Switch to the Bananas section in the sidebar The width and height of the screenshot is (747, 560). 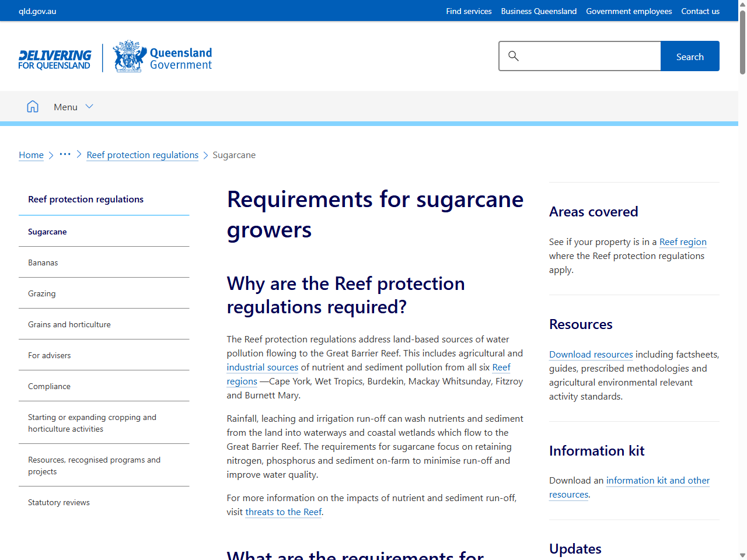coord(43,262)
